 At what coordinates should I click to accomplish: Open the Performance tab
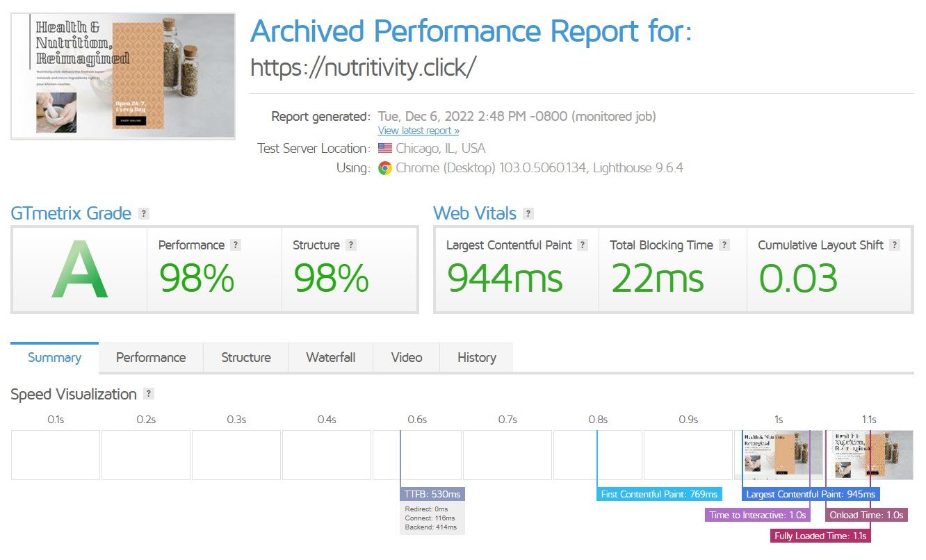click(x=151, y=358)
